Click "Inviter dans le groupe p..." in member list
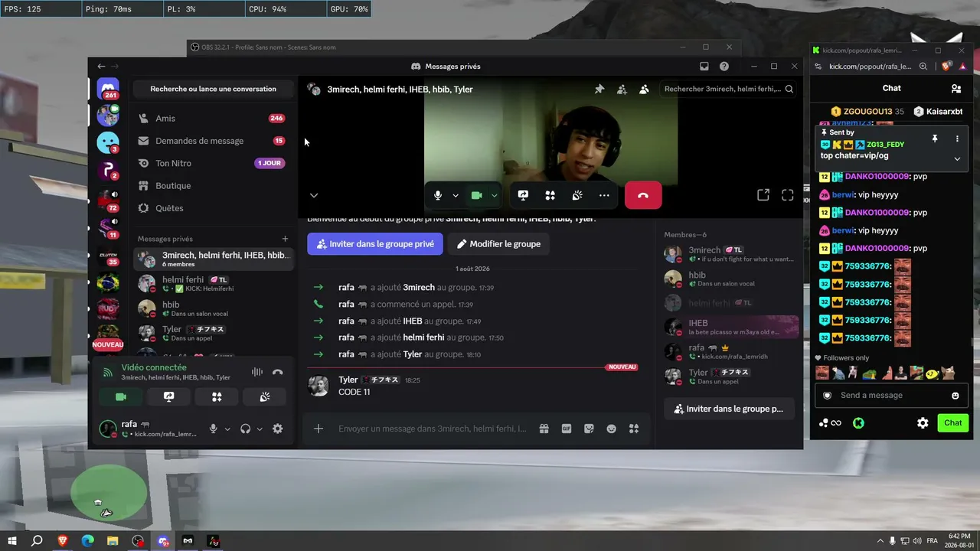Viewport: 980px width, 551px height. [x=729, y=409]
